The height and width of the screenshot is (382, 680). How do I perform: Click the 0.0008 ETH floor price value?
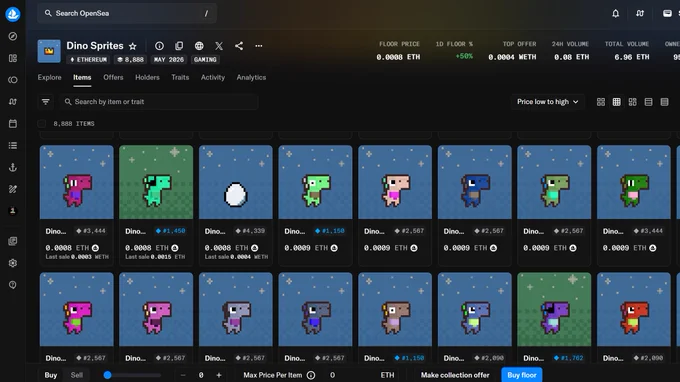398,57
